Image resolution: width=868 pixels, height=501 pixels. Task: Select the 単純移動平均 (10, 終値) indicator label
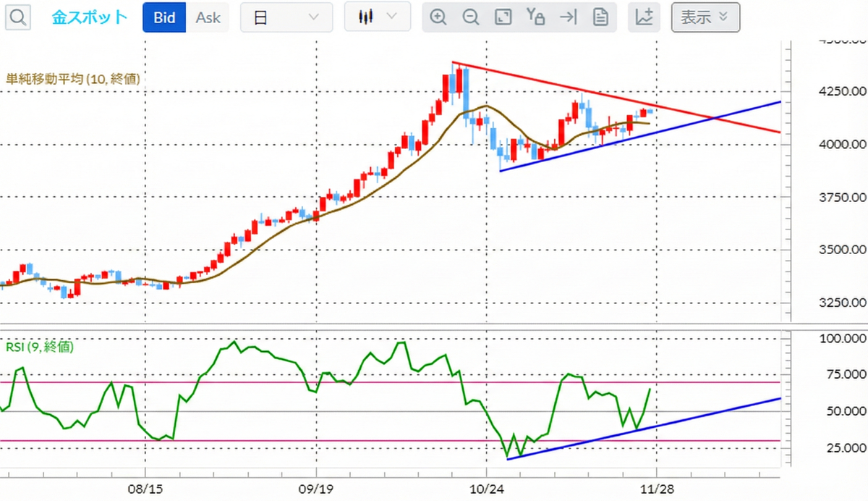[73, 80]
